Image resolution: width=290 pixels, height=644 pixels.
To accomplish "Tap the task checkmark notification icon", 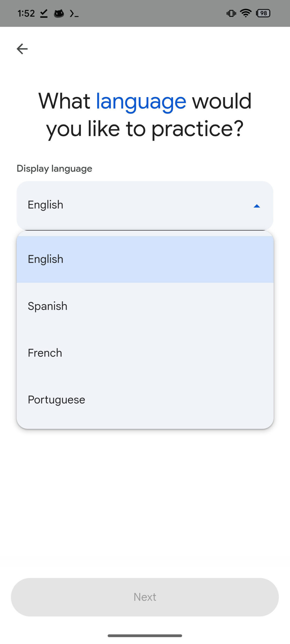I will pos(44,13).
